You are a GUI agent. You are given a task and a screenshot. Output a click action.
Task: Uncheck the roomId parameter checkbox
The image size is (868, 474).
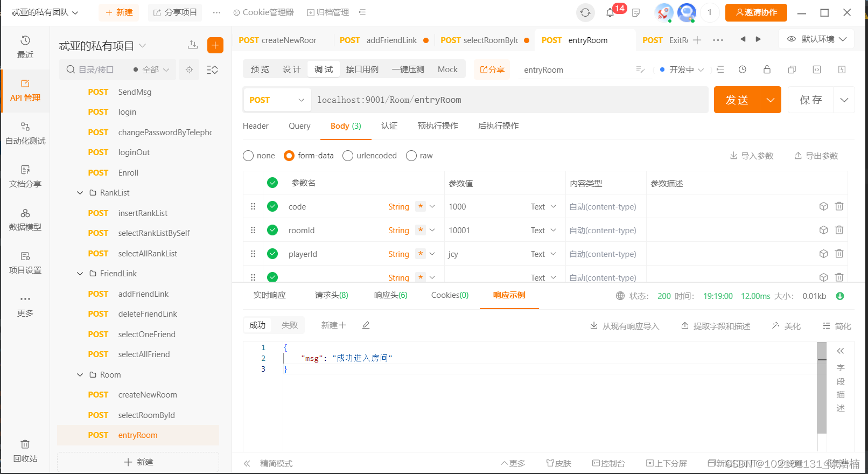[272, 230]
